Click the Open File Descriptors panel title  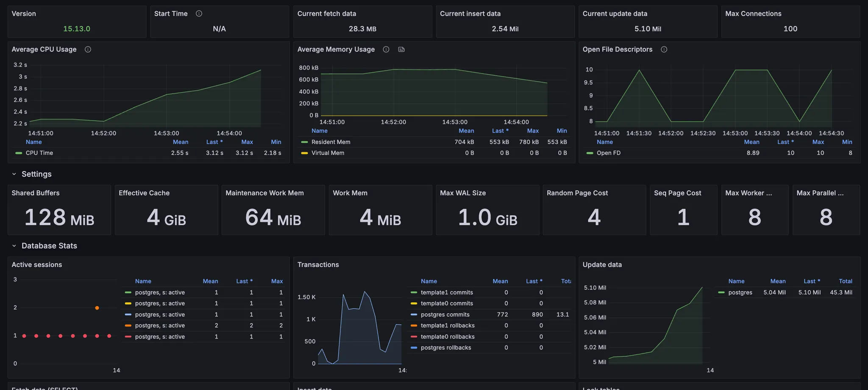618,50
